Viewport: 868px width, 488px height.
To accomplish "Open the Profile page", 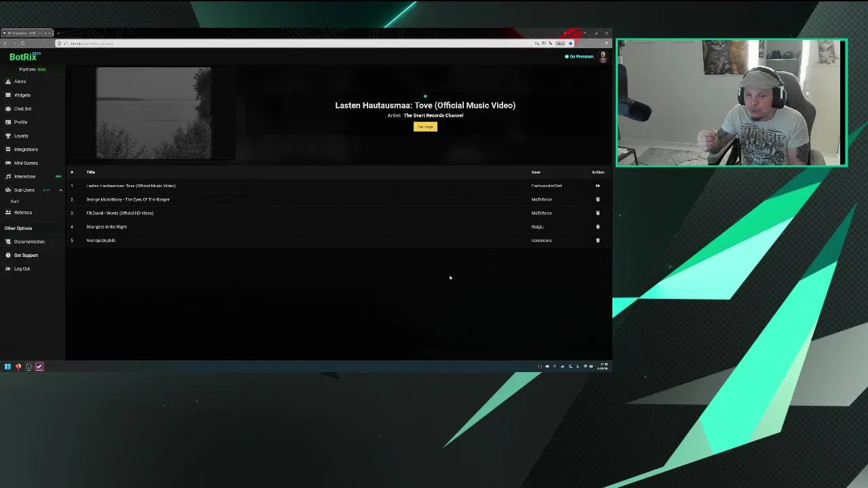I will 20,122.
